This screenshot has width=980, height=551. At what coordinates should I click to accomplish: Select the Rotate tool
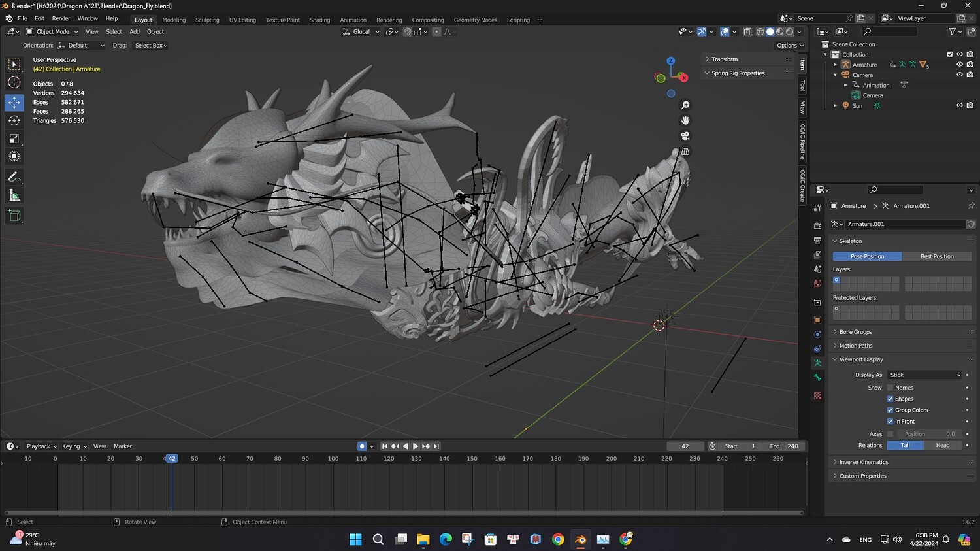coord(14,120)
